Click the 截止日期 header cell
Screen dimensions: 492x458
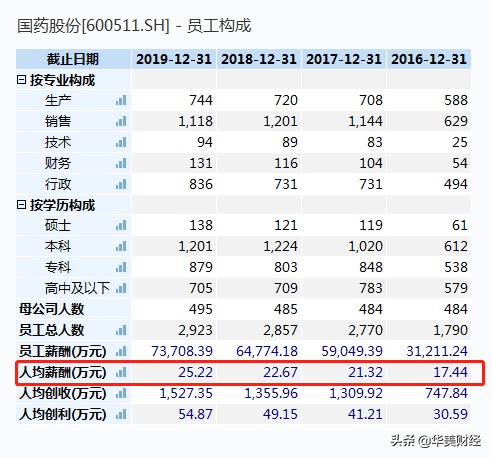click(73, 59)
